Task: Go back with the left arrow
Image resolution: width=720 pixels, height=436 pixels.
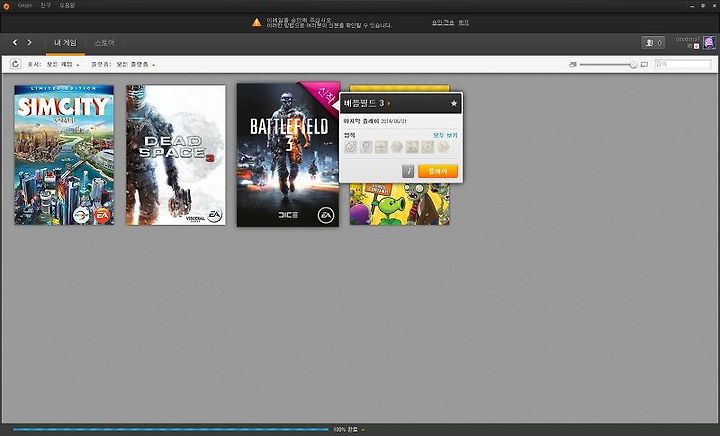Action: coord(15,42)
